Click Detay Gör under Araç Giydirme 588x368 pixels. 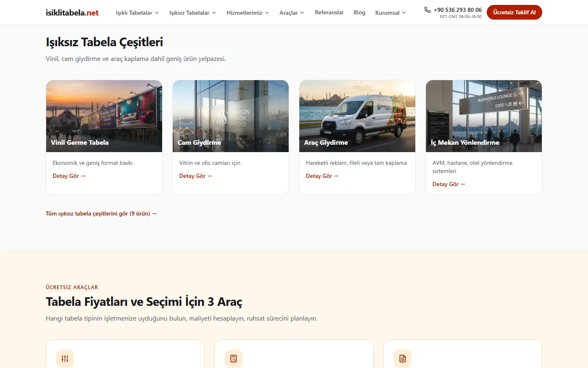pyautogui.click(x=322, y=176)
